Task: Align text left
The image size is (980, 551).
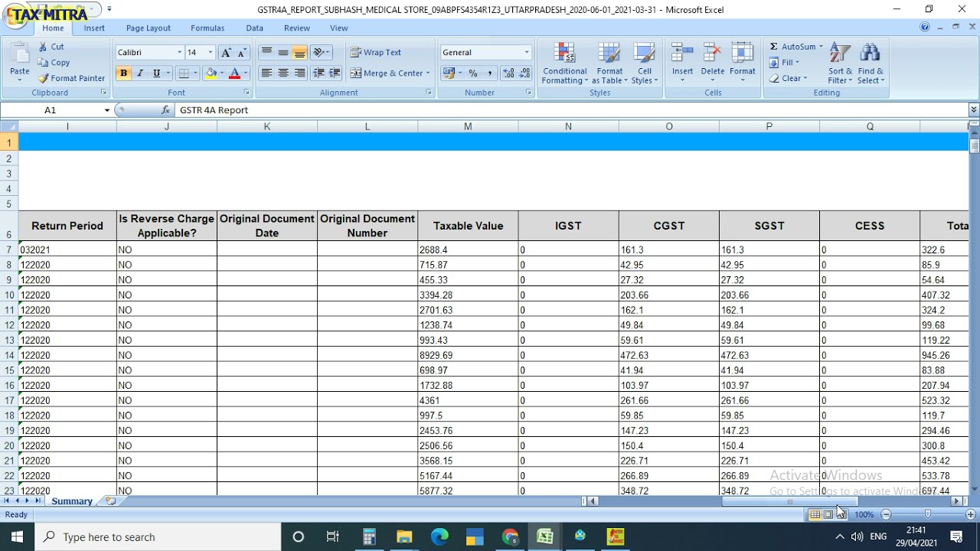Action: click(266, 73)
